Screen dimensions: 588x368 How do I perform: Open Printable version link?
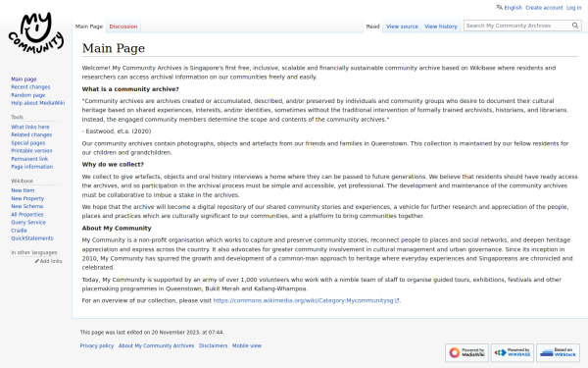point(32,151)
